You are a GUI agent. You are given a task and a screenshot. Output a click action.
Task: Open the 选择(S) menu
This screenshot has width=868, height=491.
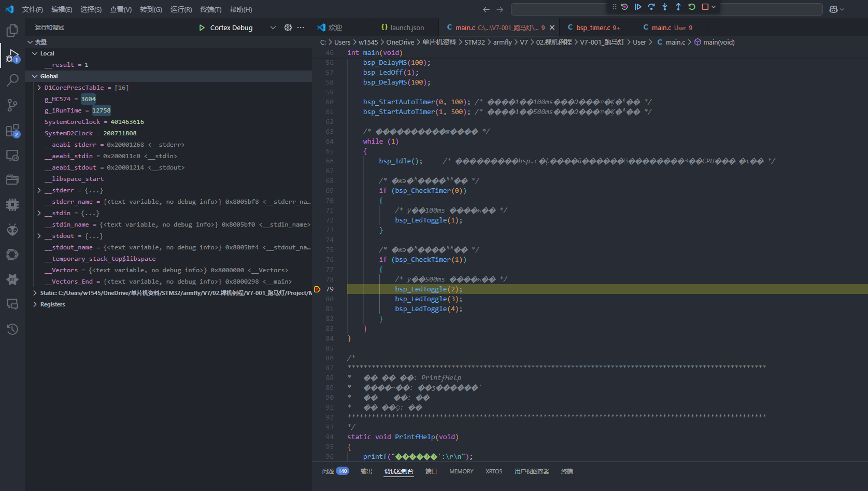(x=91, y=9)
